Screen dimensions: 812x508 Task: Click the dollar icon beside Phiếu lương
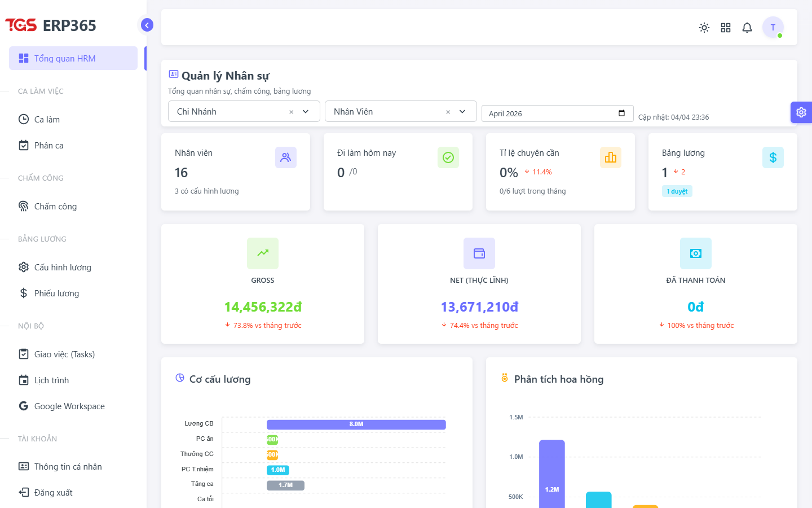[x=24, y=293]
